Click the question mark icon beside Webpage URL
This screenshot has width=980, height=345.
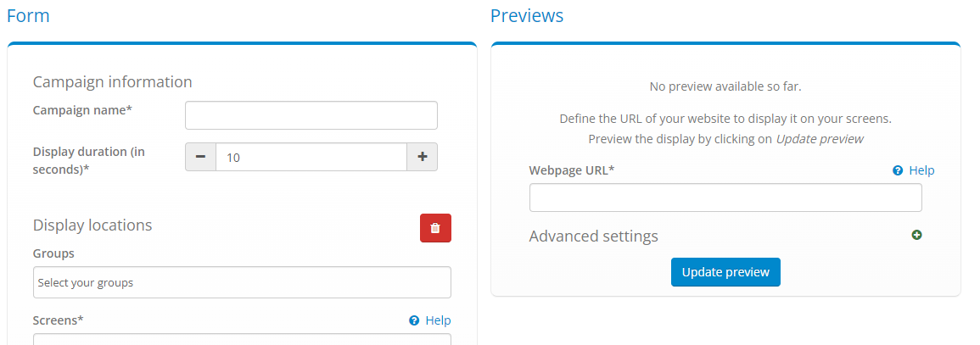(x=898, y=170)
